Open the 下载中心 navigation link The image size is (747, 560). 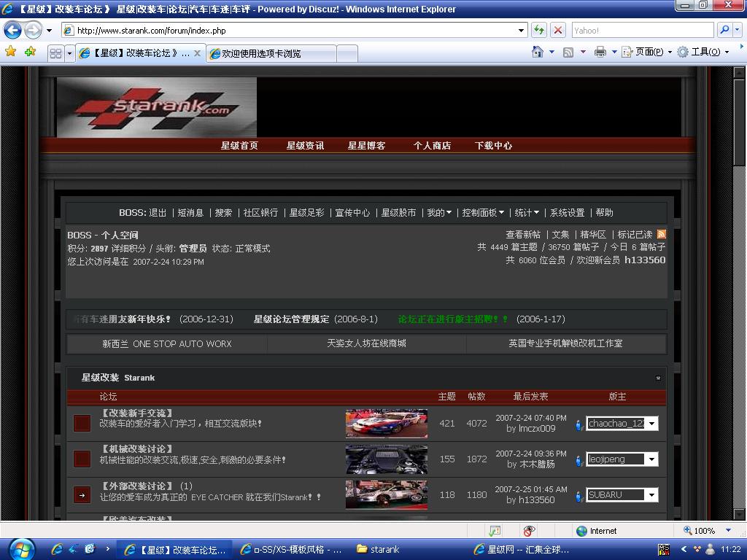click(x=494, y=146)
